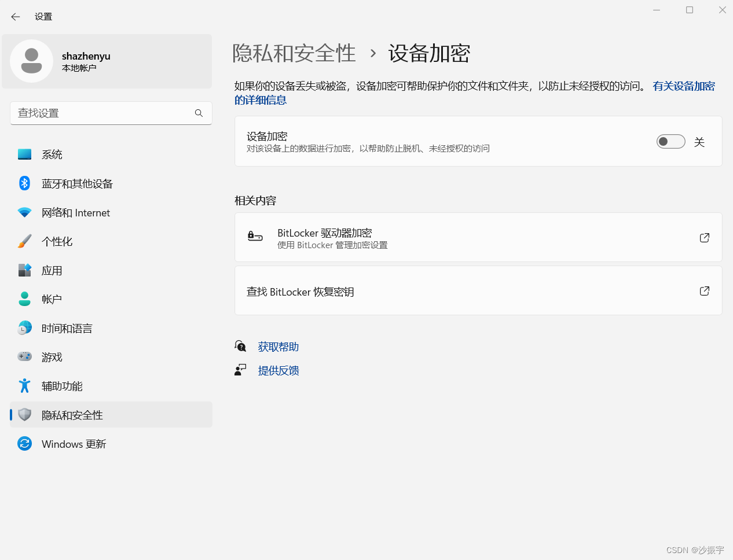This screenshot has width=733, height=560.
Task: Click the 查找设置 search field
Action: tap(111, 113)
